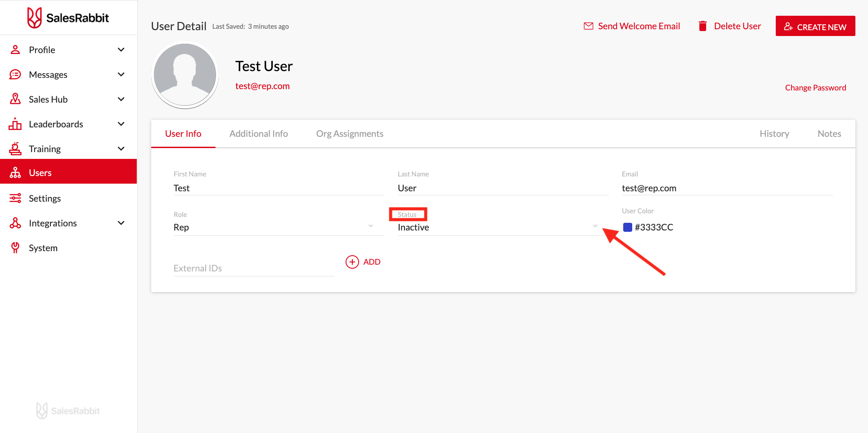Select Users in the sidebar menu

[68, 171]
